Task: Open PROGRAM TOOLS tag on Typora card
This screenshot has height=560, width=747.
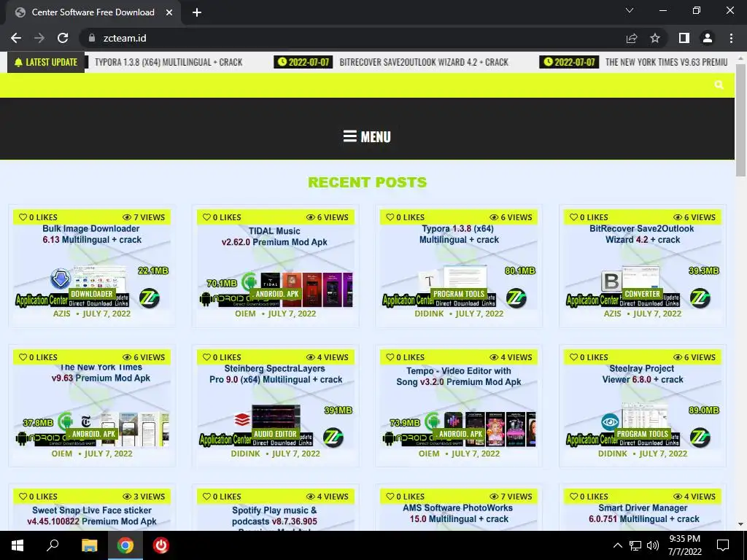Action: [x=459, y=294]
